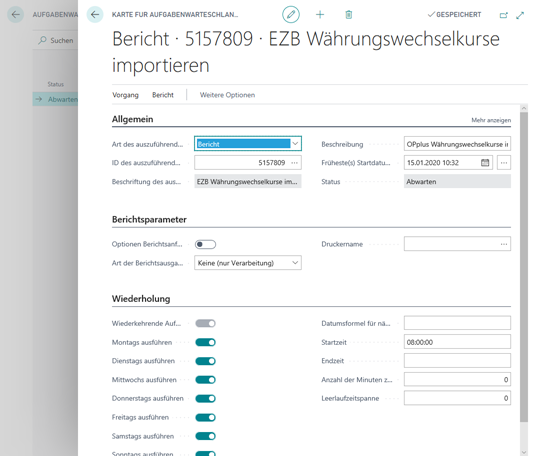The image size is (557, 456).
Task: Click back arrow in background Aufgabenwarteschlange list
Action: pos(16,15)
